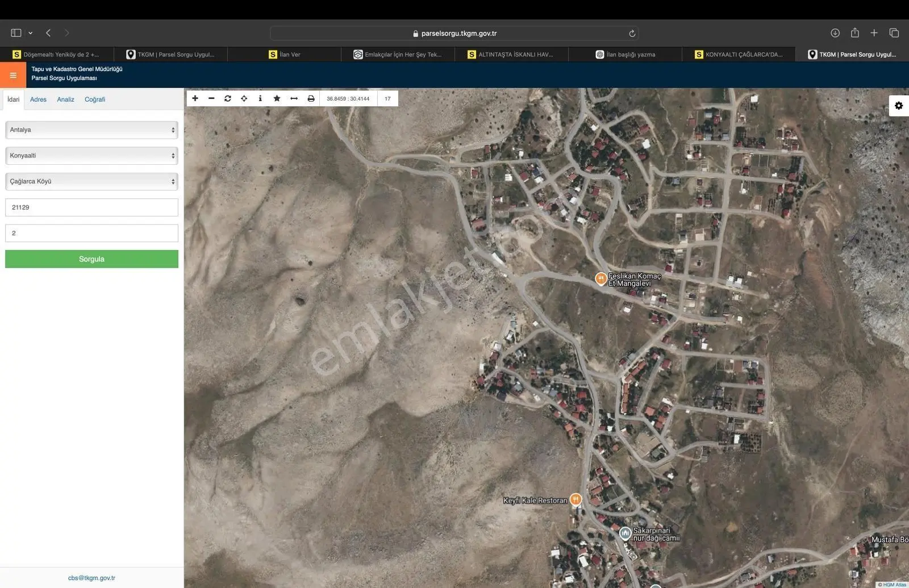Open the Safari share icon
This screenshot has width=909, height=588.
tap(855, 32)
